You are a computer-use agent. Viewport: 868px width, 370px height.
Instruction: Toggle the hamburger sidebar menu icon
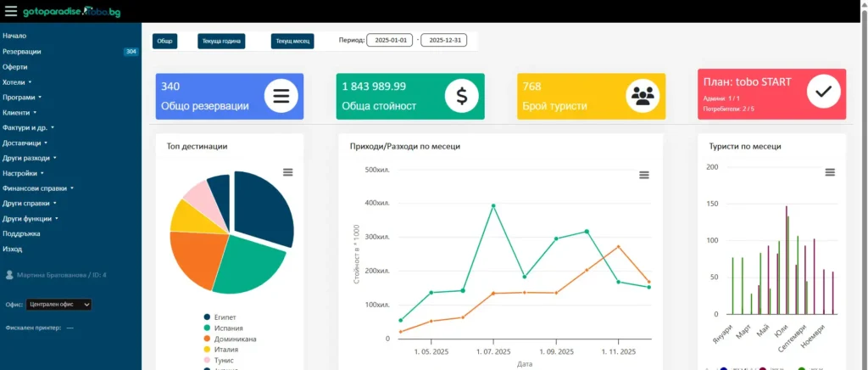click(x=11, y=11)
